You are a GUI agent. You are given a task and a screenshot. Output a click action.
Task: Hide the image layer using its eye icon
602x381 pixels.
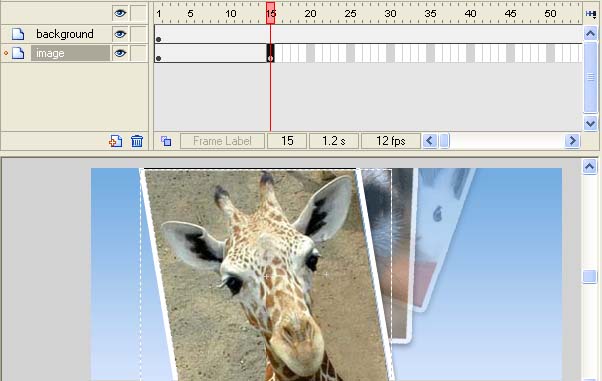pyautogui.click(x=120, y=53)
